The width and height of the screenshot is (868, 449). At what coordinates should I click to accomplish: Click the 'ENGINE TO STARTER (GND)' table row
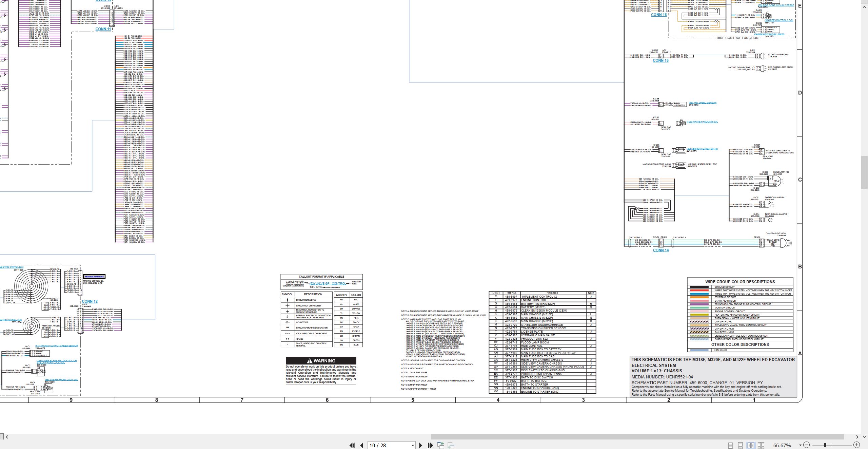coord(542,392)
